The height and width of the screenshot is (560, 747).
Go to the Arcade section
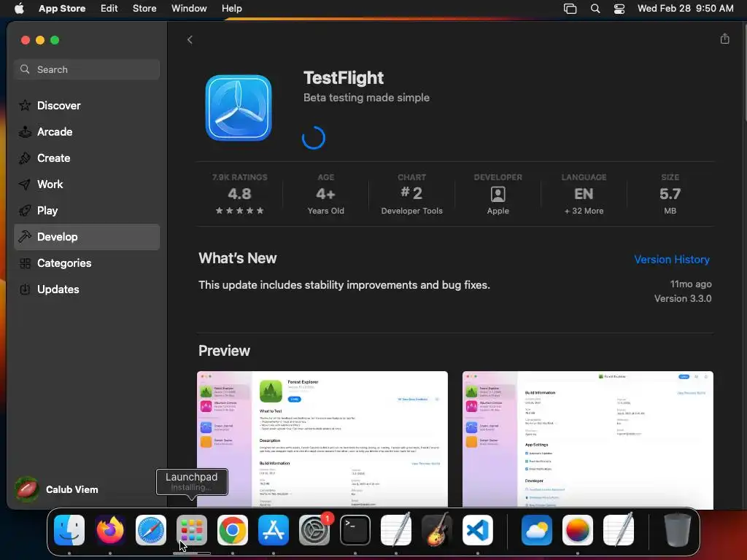pos(87,132)
